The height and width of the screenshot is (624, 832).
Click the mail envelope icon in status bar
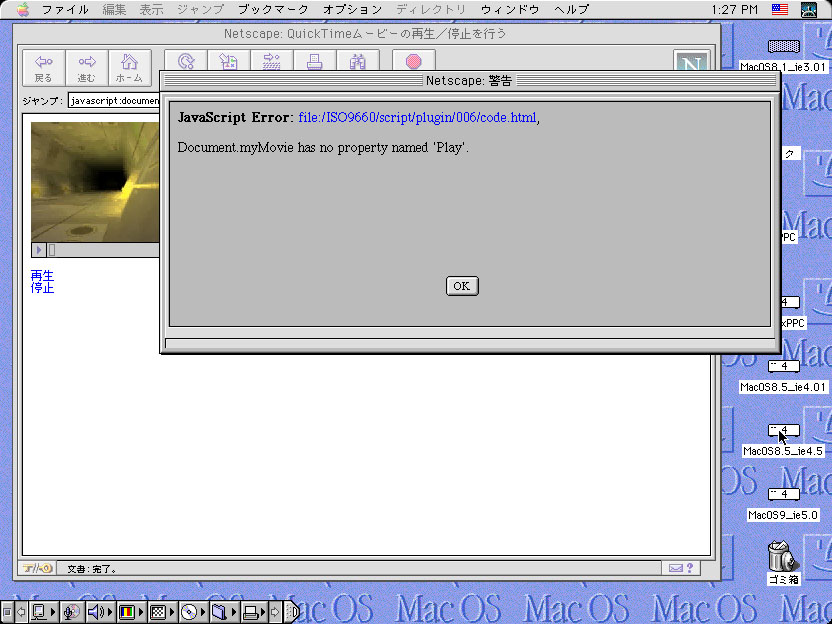(676, 568)
